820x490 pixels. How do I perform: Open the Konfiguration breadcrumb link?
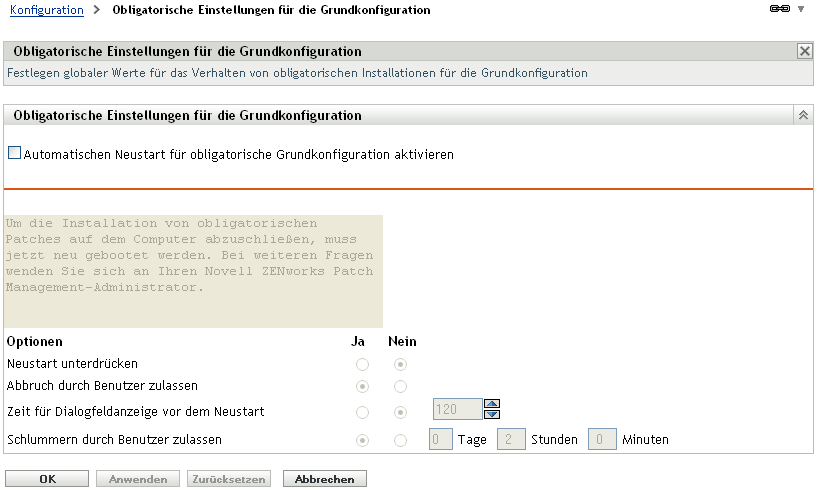47,10
